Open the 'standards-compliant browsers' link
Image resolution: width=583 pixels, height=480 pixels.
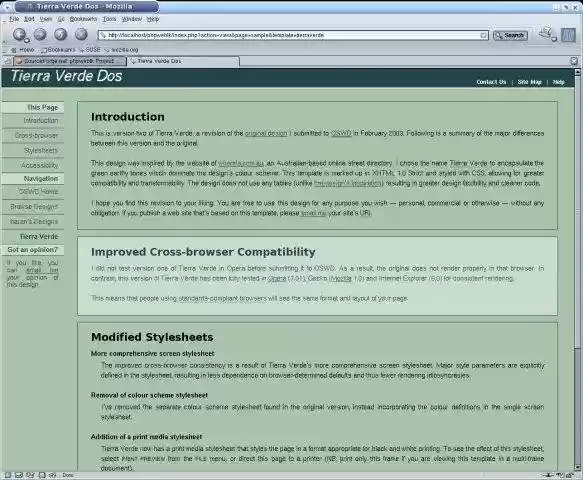tap(222, 298)
